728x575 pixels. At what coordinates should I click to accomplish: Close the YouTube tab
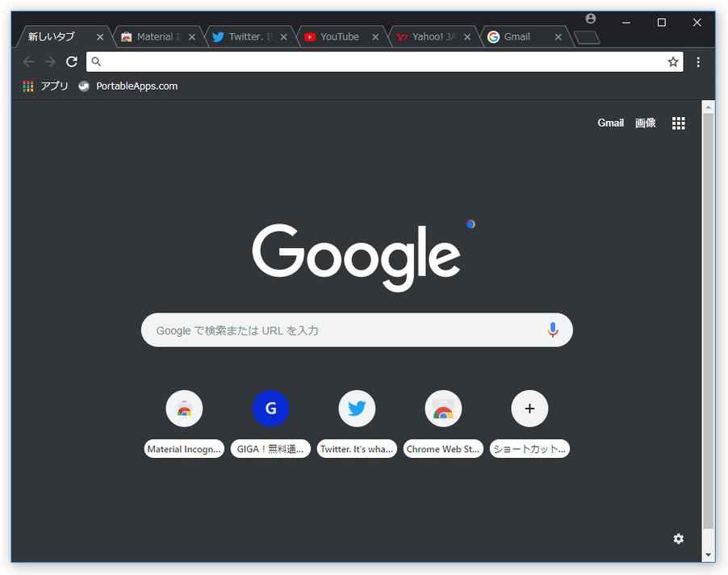click(x=375, y=37)
